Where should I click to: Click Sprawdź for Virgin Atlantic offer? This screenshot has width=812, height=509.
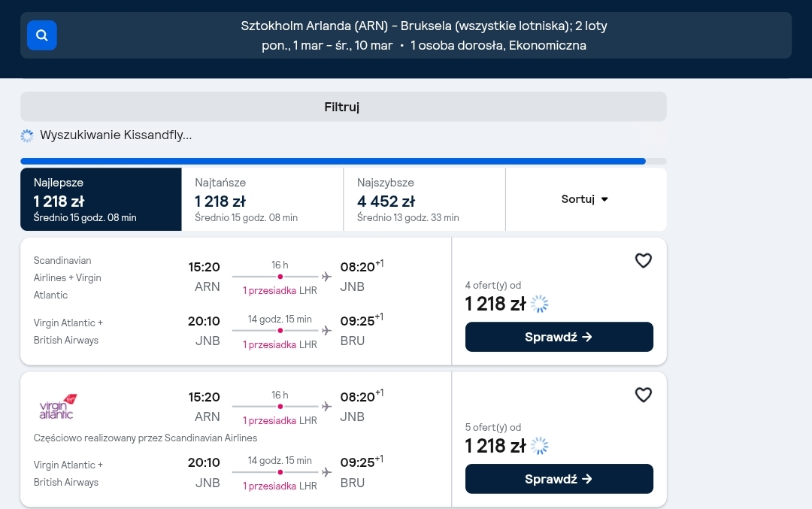(x=559, y=479)
